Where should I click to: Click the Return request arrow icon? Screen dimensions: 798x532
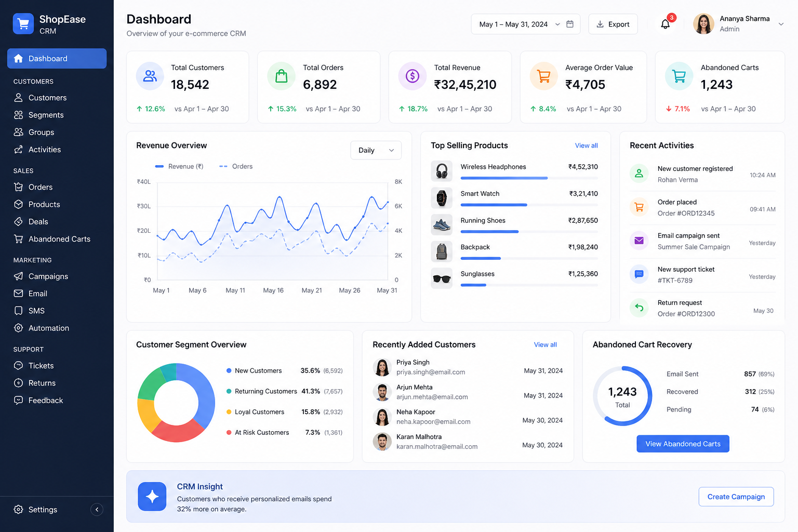tap(639, 308)
